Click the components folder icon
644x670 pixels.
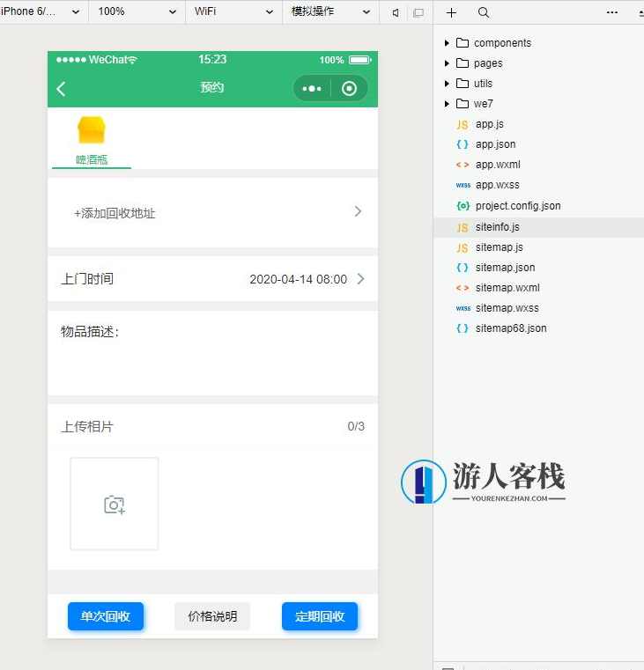463,43
